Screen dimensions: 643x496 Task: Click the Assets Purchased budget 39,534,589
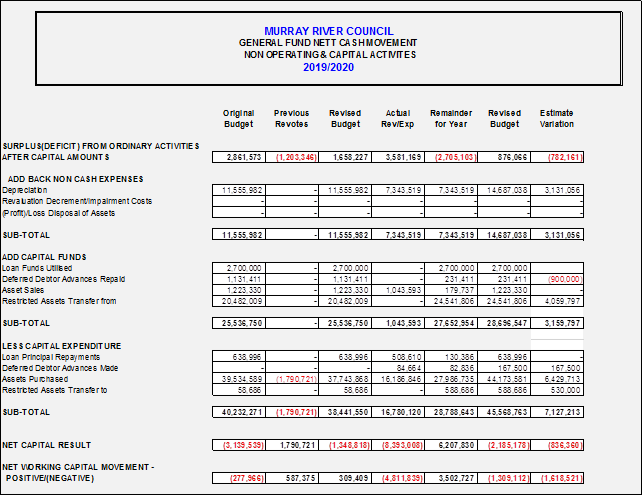[x=239, y=379]
